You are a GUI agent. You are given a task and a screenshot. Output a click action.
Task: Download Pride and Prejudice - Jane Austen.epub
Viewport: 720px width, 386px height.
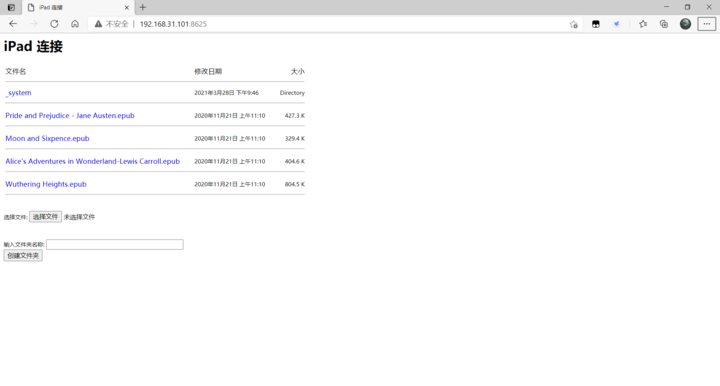click(70, 116)
